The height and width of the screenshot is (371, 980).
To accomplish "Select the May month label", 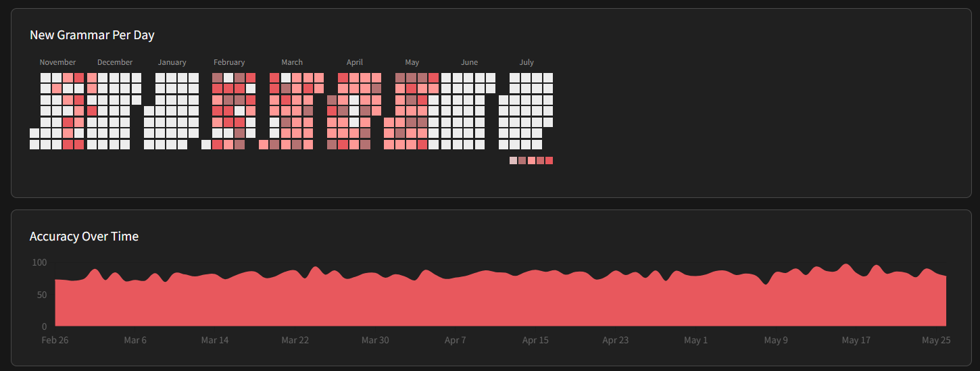I will [x=412, y=62].
